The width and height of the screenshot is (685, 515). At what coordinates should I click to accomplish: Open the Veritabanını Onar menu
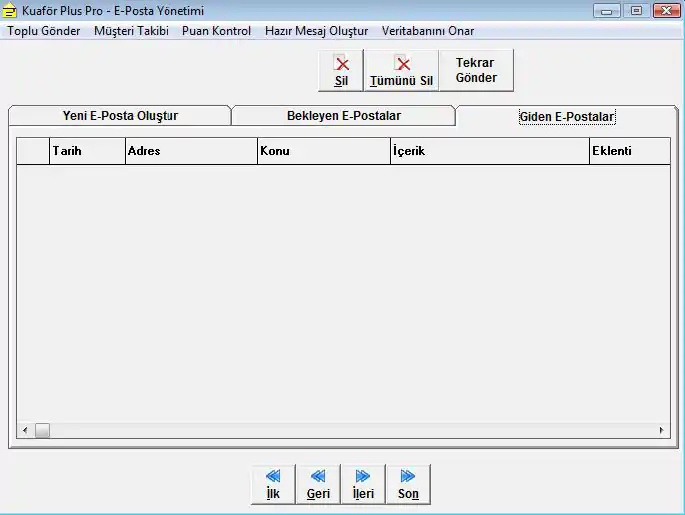click(428, 31)
